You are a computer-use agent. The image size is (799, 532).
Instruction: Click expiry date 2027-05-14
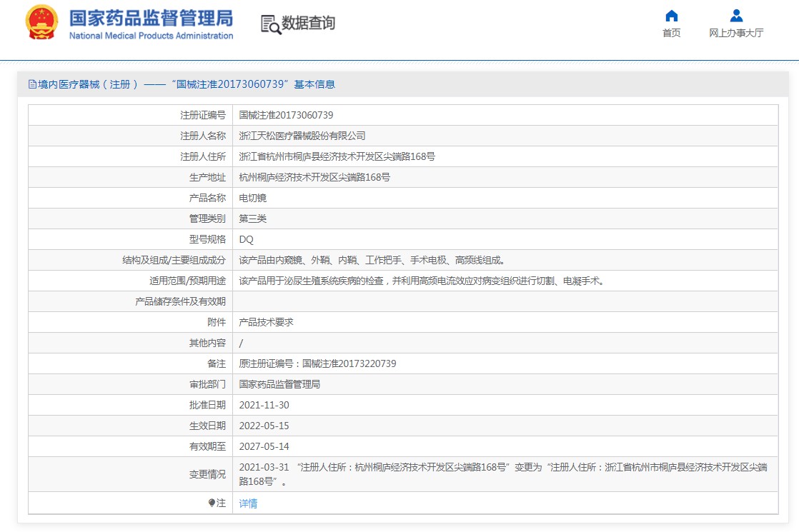(x=264, y=446)
